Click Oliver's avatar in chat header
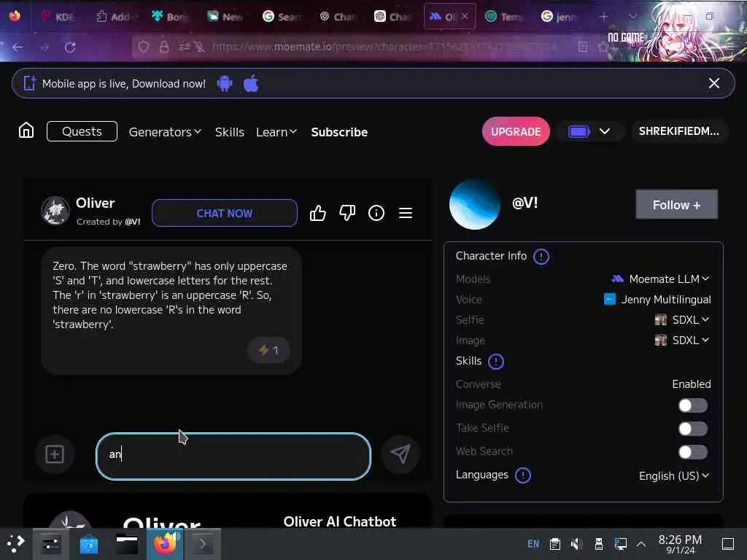747x560 pixels. [55, 211]
